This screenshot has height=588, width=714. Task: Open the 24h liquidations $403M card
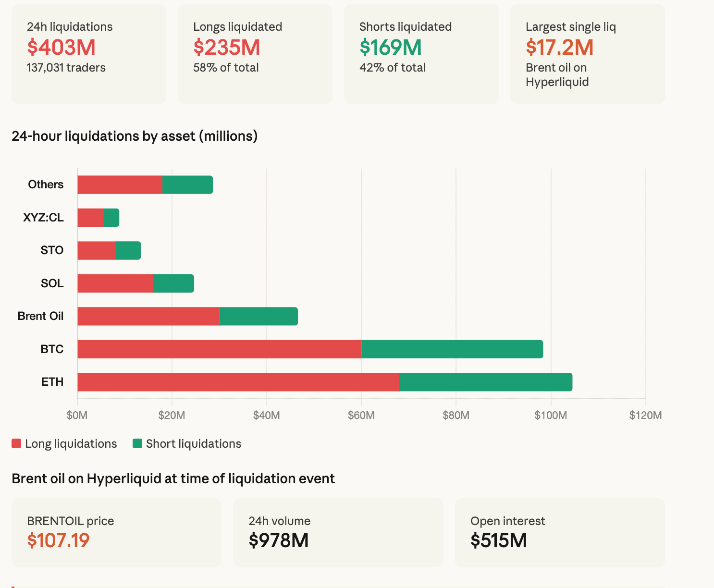pyautogui.click(x=88, y=54)
